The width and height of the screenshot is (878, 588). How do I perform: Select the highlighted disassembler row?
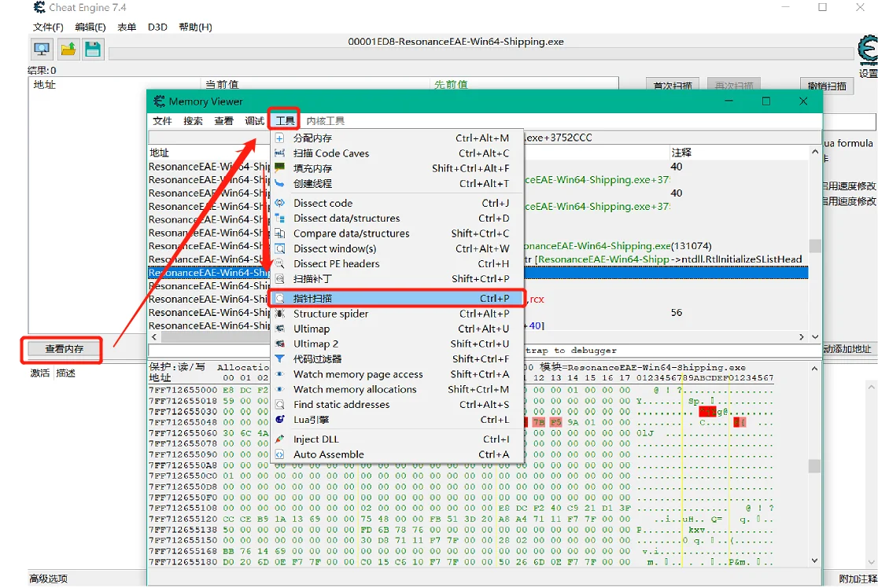point(478,273)
